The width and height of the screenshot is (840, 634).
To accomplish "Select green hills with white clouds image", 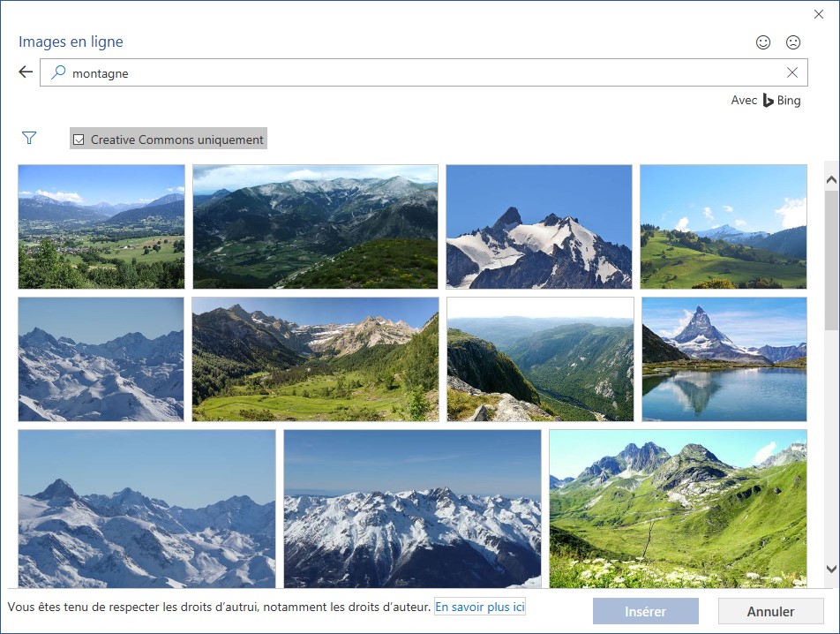I will click(724, 227).
